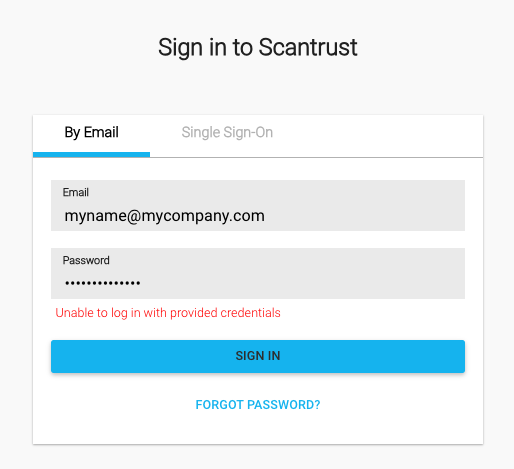Click the word 'Scantrust' in the title
Viewport: 514px width, 469px height.
308,47
